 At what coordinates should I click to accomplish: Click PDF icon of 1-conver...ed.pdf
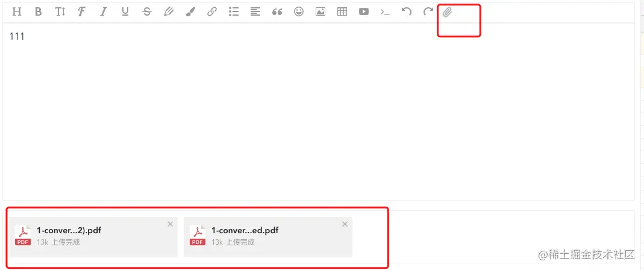[198, 236]
